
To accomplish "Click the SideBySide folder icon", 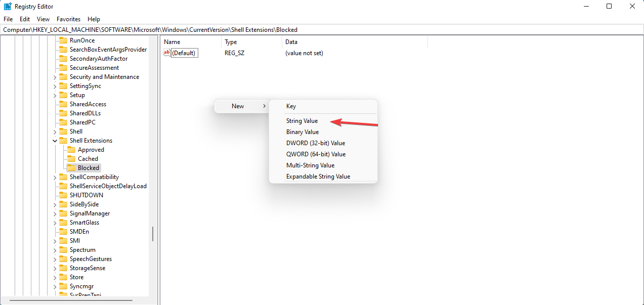I will [x=63, y=204].
